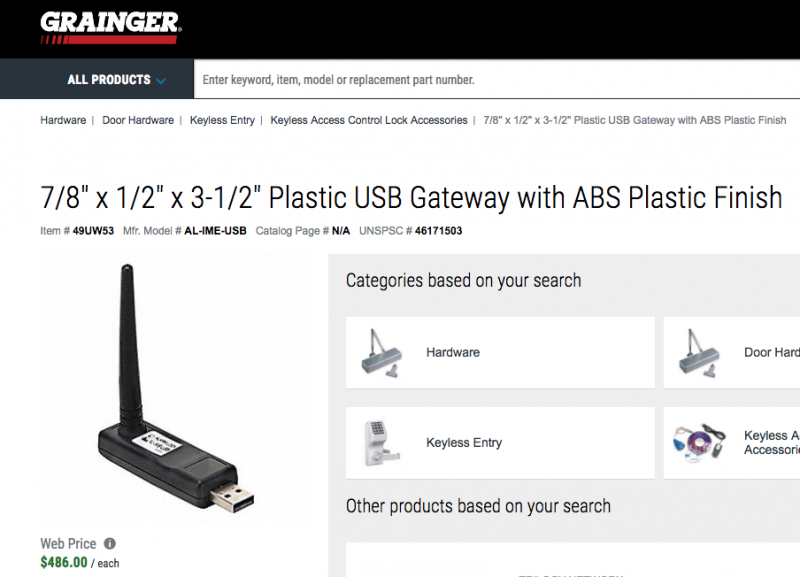Click the Grainger logo

tap(111, 28)
